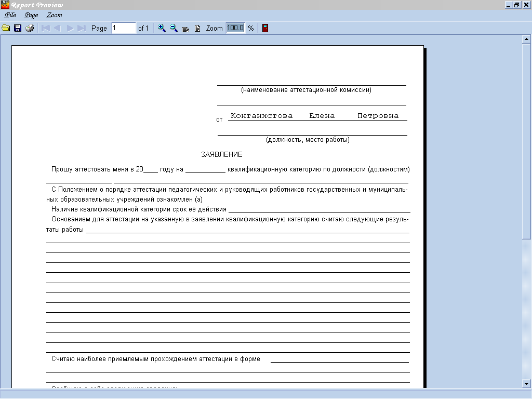This screenshot has height=399, width=532.
Task: Click the page number input field
Action: (124, 28)
